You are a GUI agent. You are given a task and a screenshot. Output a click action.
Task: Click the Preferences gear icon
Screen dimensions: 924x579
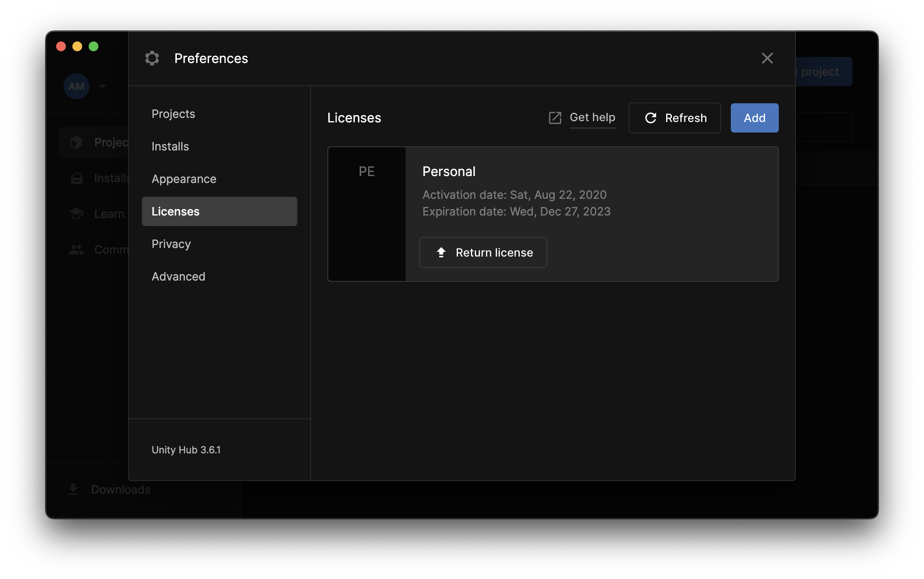[152, 58]
